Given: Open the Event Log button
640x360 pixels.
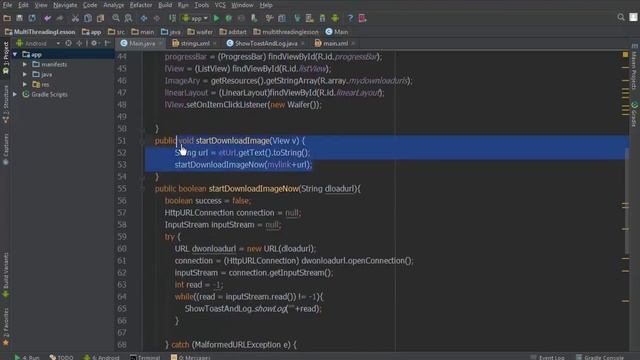Looking at the screenshot, I should tap(547, 357).
